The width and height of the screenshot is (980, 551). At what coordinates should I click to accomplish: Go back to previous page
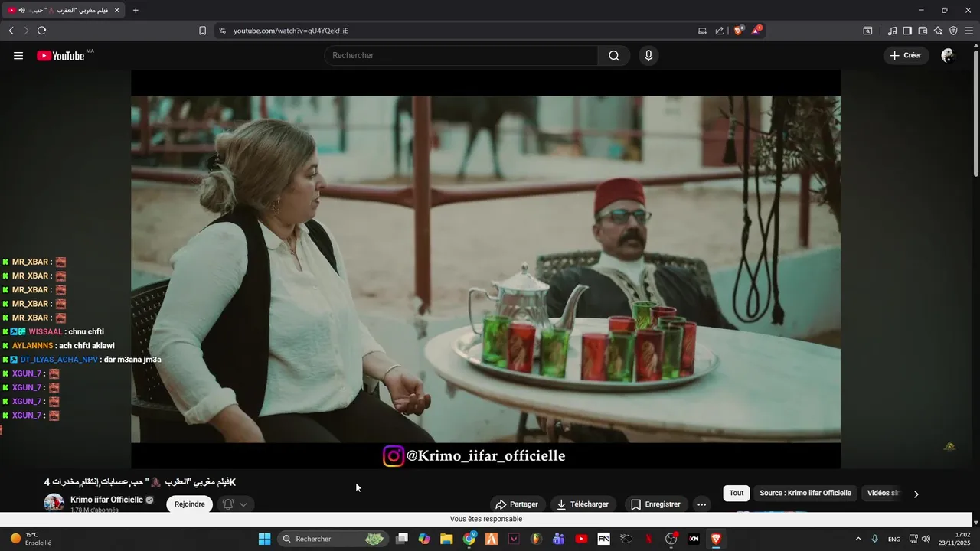(x=11, y=31)
